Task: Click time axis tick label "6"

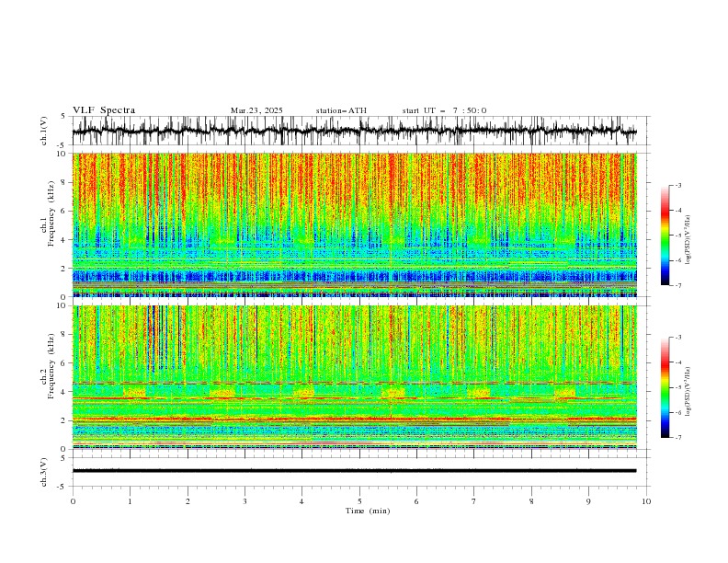Action: [416, 501]
